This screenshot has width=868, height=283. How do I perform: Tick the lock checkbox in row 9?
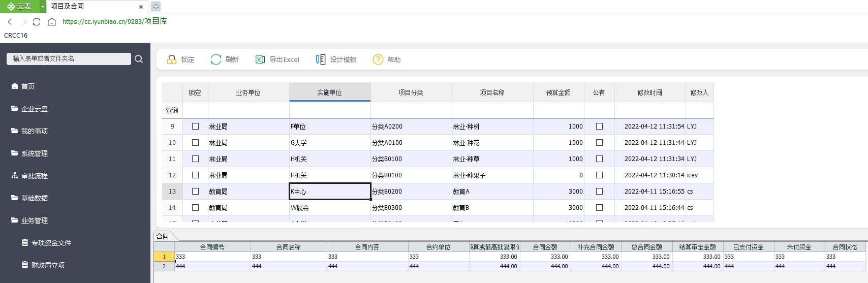point(195,127)
